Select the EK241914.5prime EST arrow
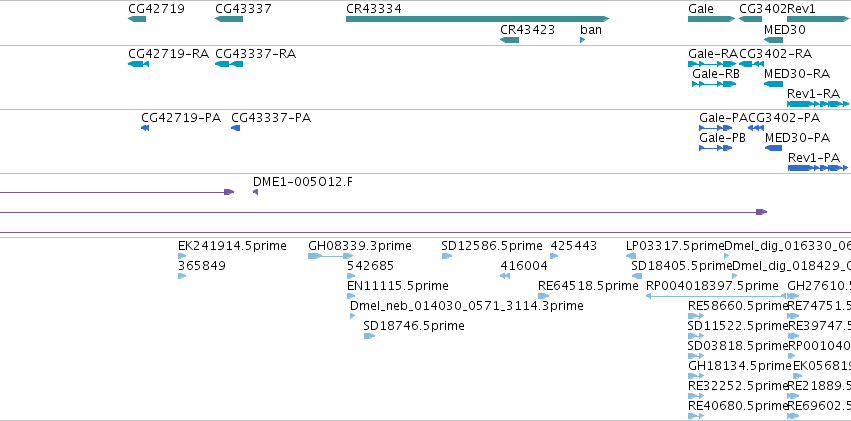This screenshot has width=851, height=421. (182, 256)
